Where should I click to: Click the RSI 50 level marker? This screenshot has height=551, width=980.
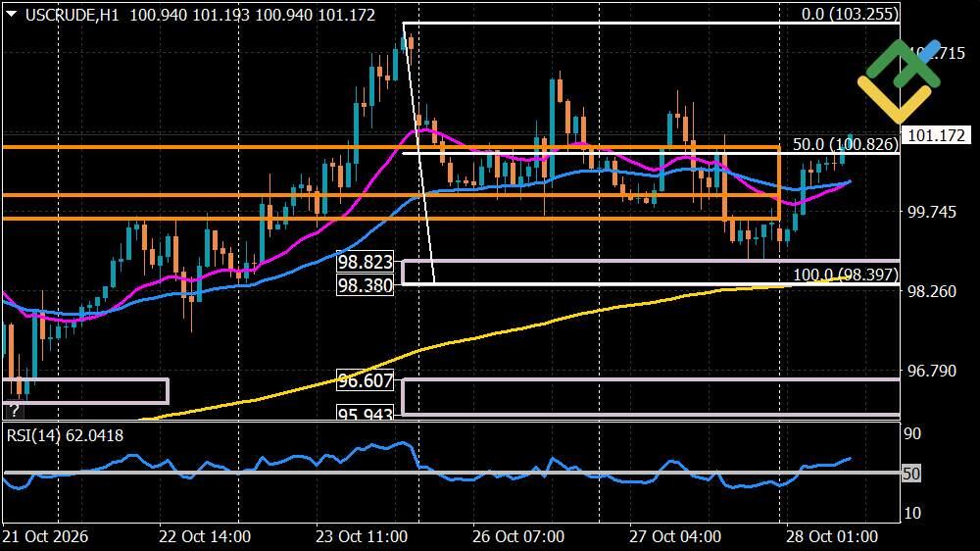point(911,474)
